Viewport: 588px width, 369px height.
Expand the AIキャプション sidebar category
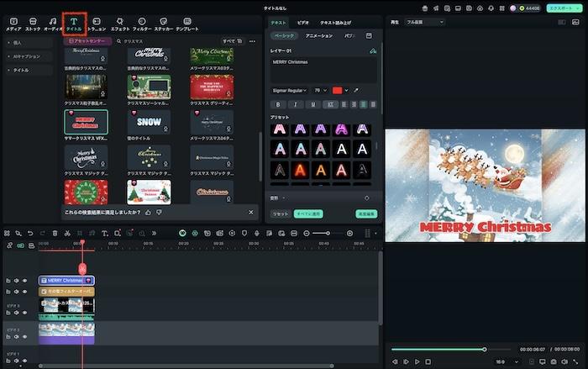point(29,56)
